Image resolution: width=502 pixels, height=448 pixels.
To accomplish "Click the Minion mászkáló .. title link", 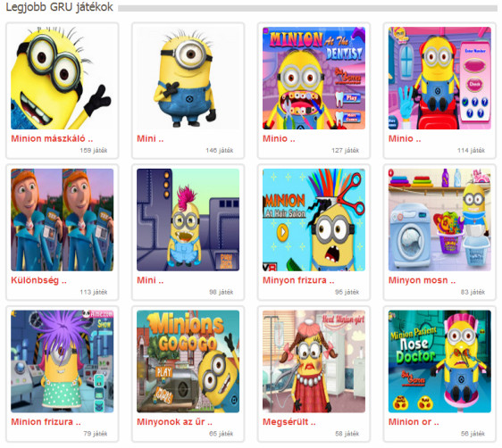I will (x=52, y=138).
